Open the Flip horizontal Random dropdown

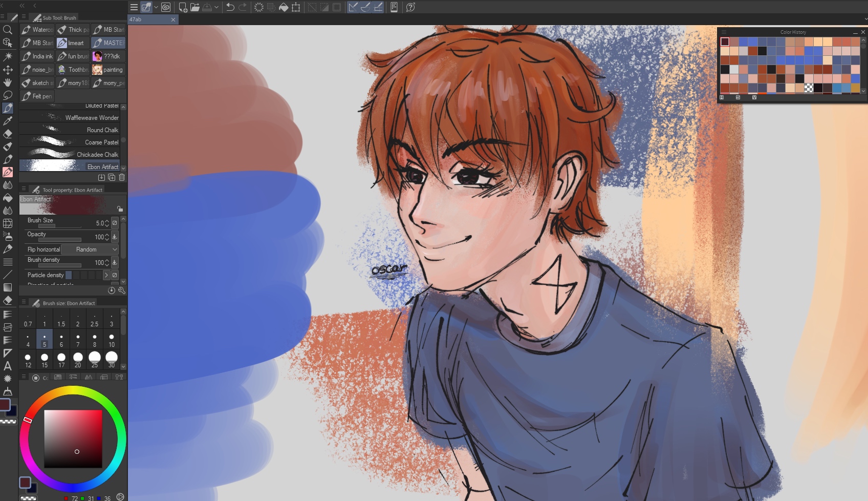pyautogui.click(x=90, y=249)
